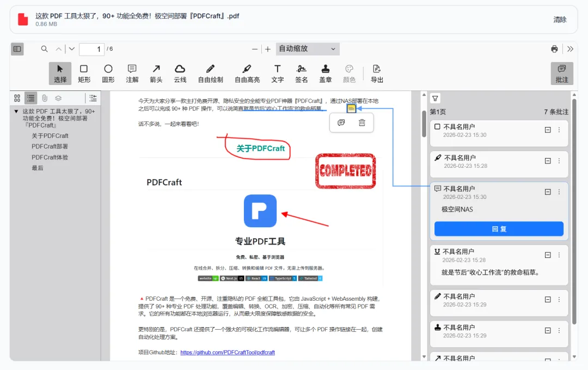
Task: Select the 盖章 stamp tool
Action: point(326,74)
